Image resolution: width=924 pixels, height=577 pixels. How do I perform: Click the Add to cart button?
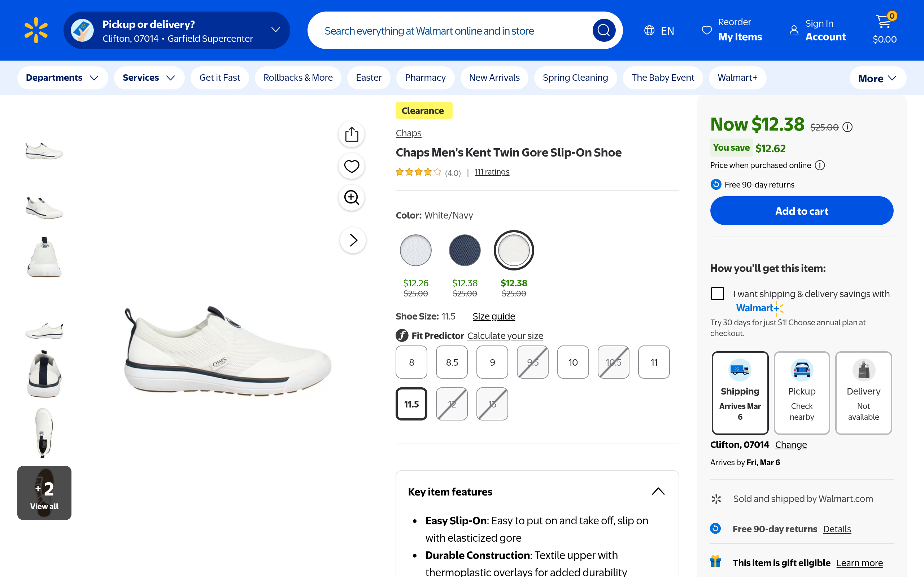(801, 211)
